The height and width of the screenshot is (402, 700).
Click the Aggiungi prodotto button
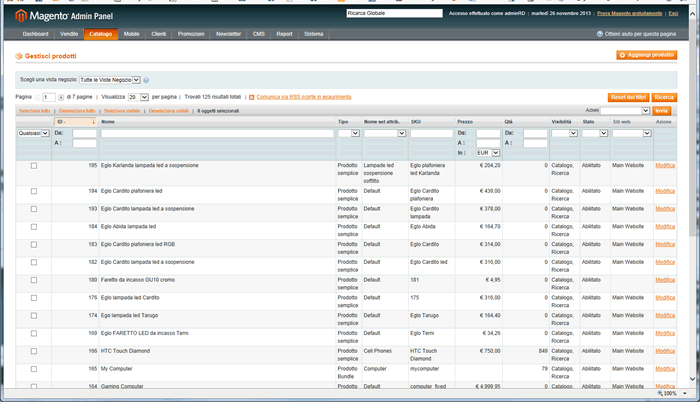(647, 55)
